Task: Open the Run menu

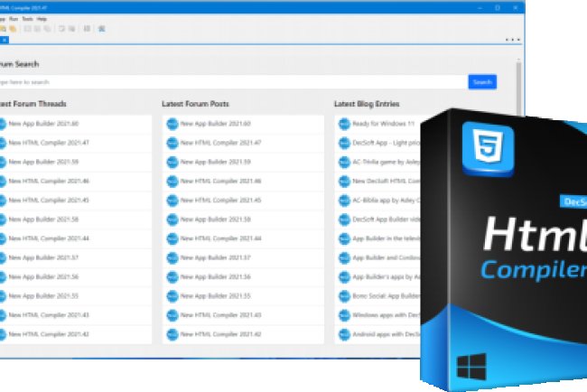Action: click(13, 17)
